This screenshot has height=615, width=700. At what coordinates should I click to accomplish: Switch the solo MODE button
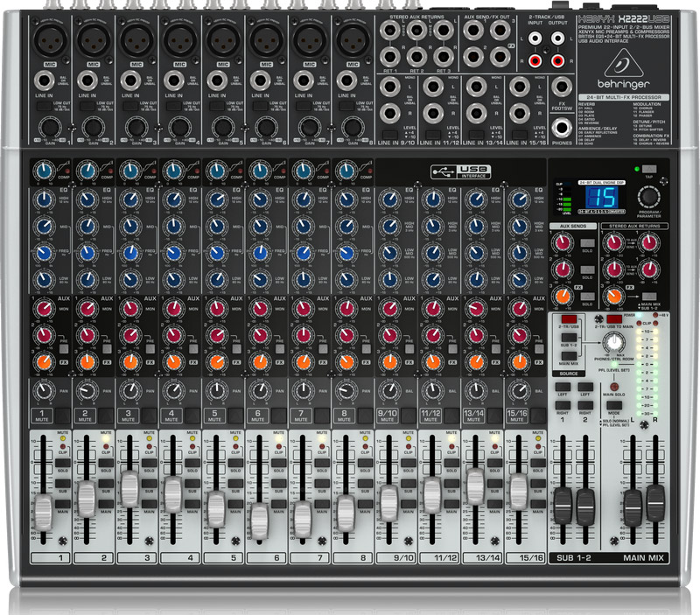(614, 405)
